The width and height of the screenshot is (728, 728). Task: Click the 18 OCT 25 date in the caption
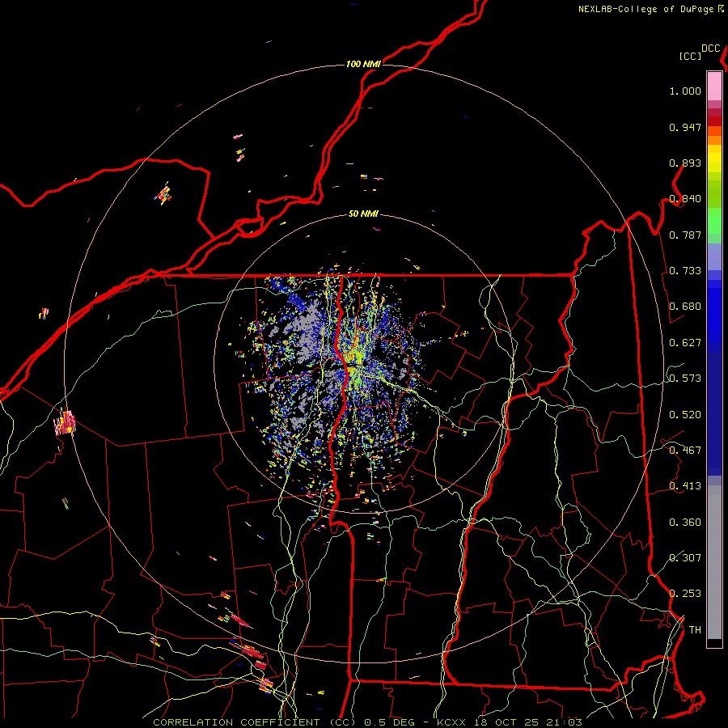(x=505, y=722)
